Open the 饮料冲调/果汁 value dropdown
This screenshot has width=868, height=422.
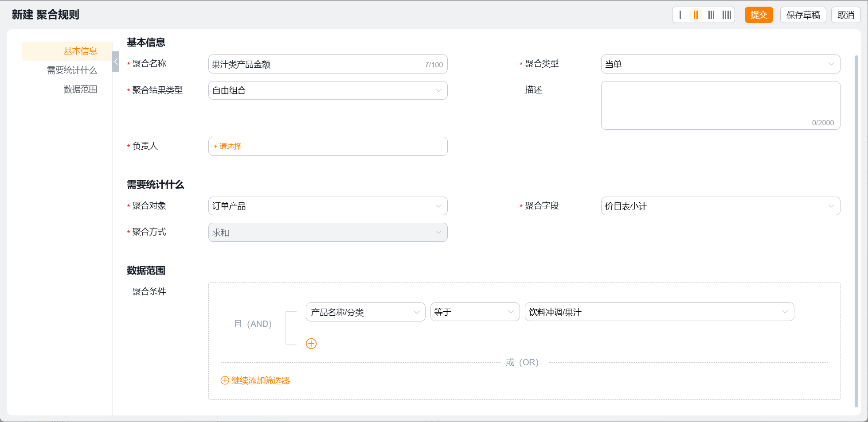(659, 312)
